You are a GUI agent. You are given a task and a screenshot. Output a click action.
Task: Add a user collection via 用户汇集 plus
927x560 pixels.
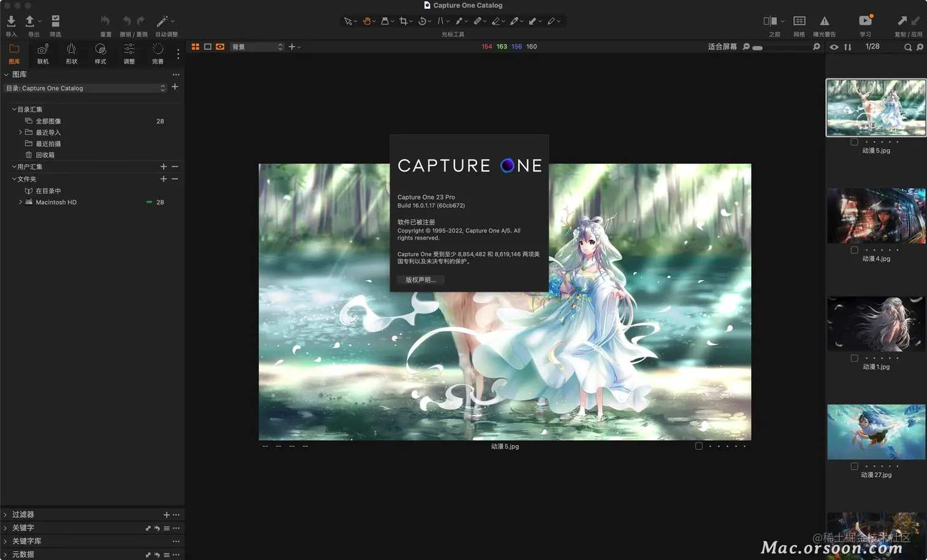(x=164, y=167)
